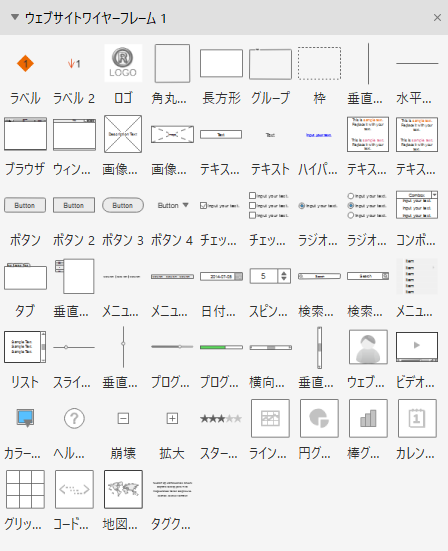Select the グループ box shape
Screen dimensions: 448x551
[270, 64]
